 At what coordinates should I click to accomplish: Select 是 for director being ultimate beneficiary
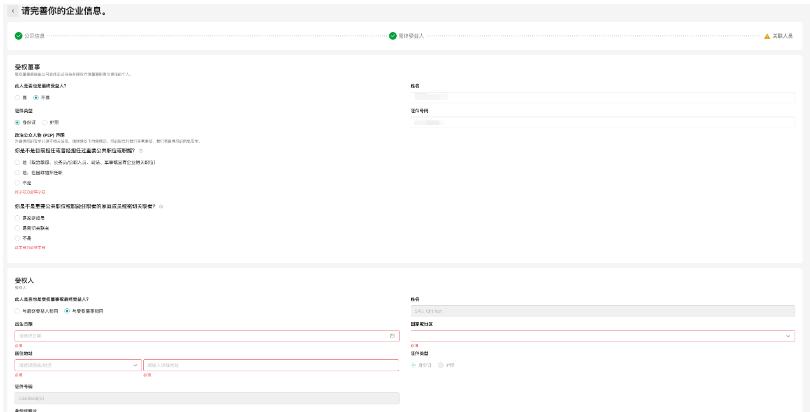coord(18,97)
